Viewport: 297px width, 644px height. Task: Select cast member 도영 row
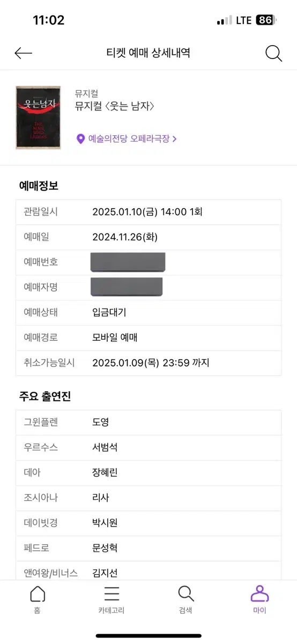148,422
